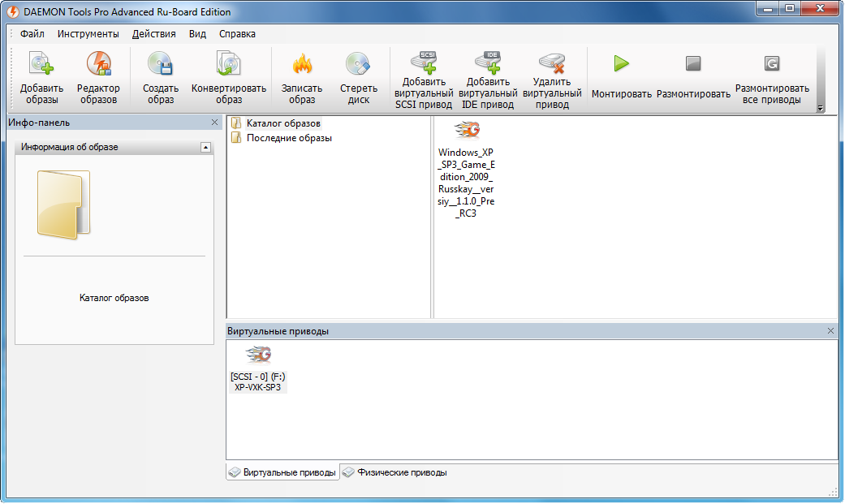Open the Справка menu

[x=237, y=34]
